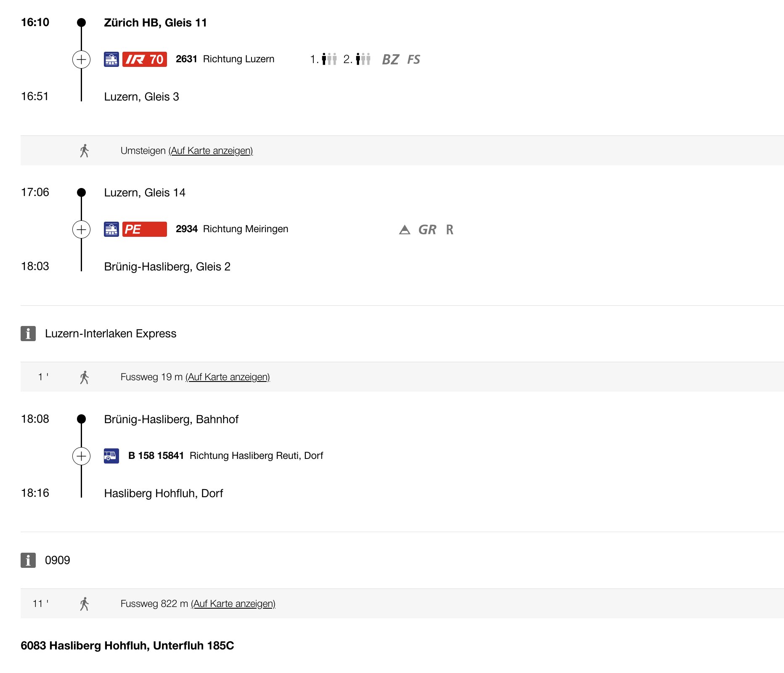The image size is (784, 673).
Task: Click the FS attribute icon
Action: click(413, 59)
